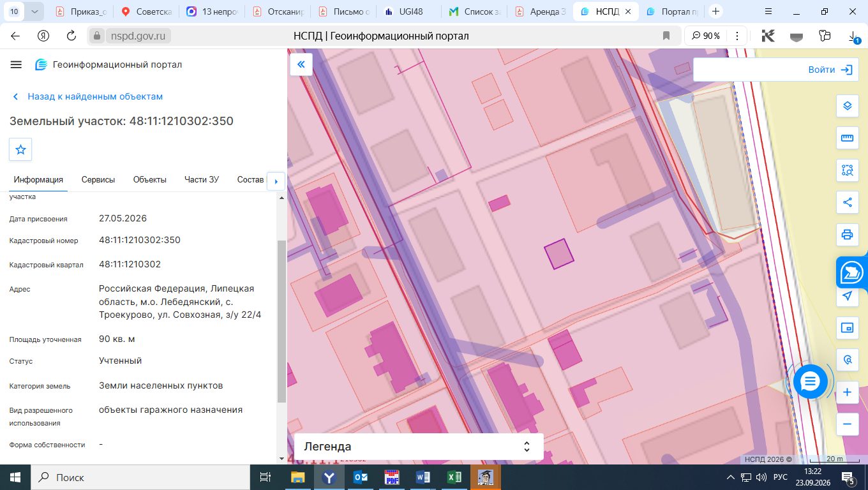
Task: Open the Состав tab
Action: pos(250,180)
